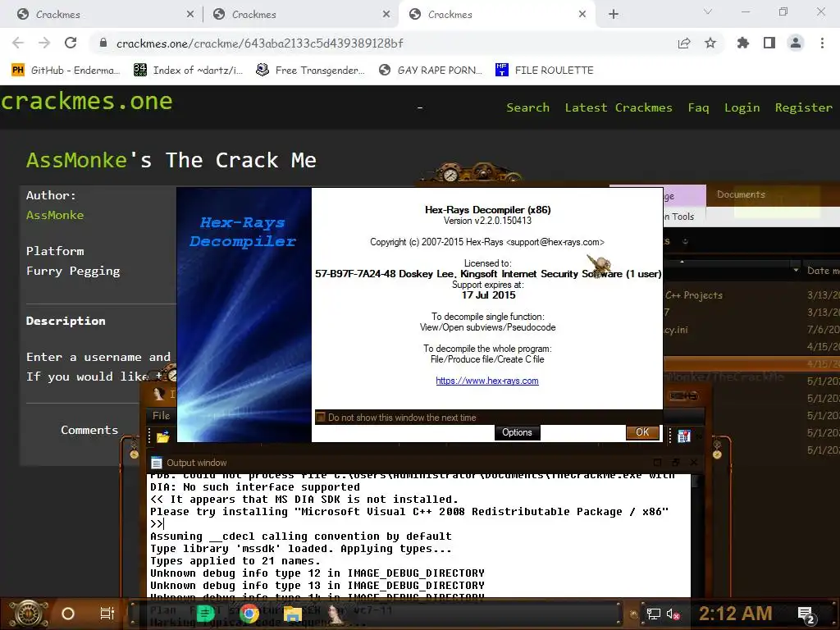The height and width of the screenshot is (630, 840).
Task: Open the Login page
Action: (x=742, y=107)
